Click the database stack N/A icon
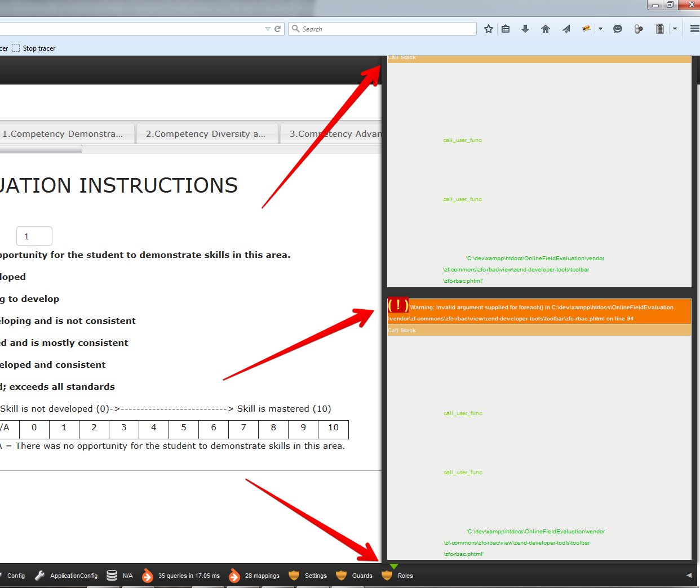The width and height of the screenshot is (700, 588). pos(112,576)
